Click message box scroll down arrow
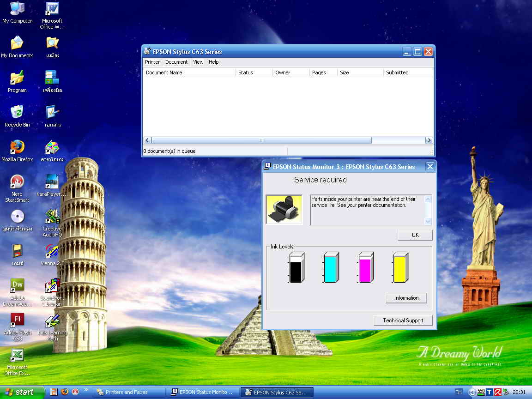 point(428,221)
